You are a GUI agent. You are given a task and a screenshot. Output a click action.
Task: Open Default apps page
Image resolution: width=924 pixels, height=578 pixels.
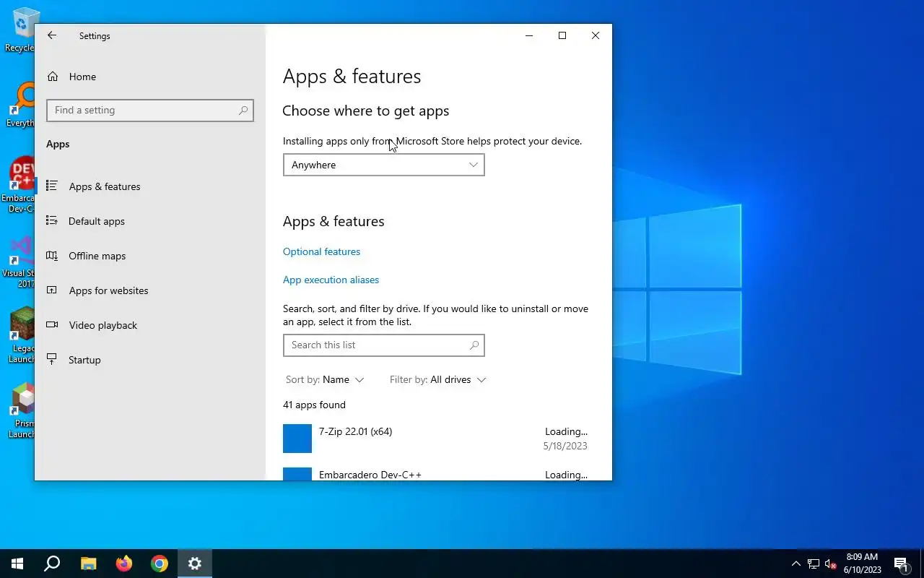(x=150, y=221)
